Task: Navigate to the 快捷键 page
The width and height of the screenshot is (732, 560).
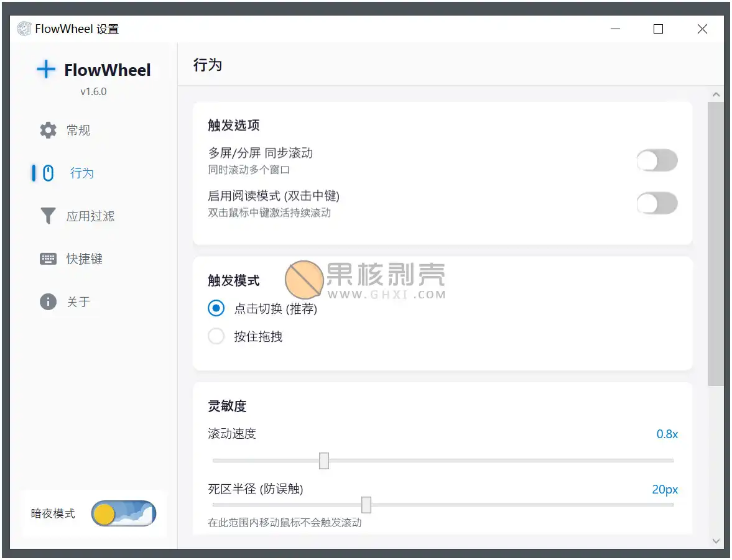Action: (84, 259)
